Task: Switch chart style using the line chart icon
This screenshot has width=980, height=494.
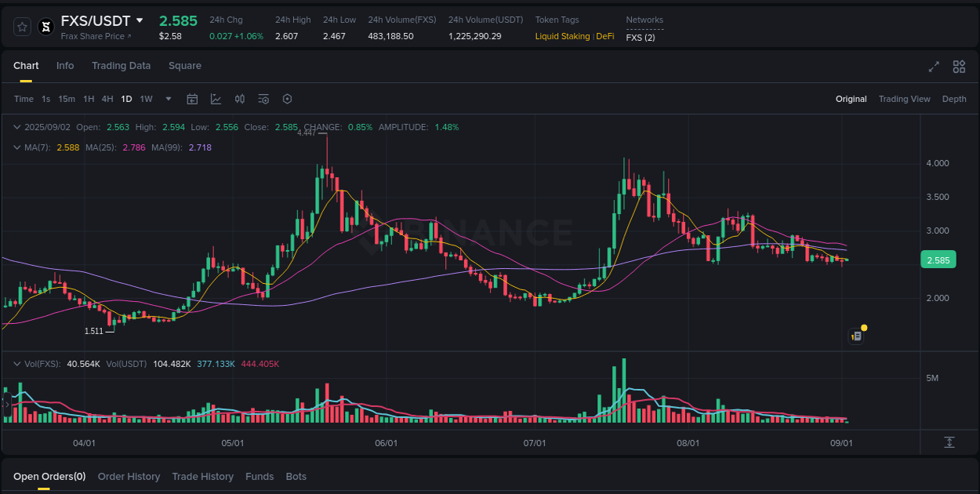Action: point(216,99)
